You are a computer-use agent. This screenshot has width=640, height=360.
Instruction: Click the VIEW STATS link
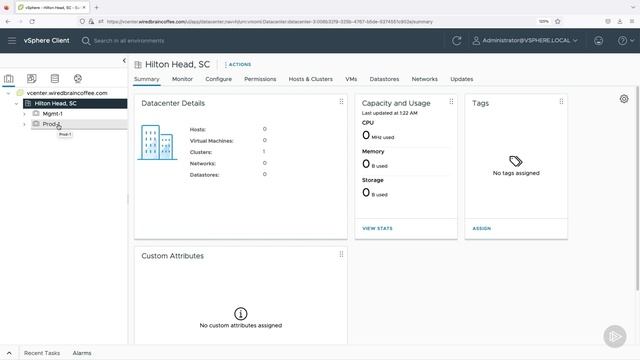click(x=377, y=229)
